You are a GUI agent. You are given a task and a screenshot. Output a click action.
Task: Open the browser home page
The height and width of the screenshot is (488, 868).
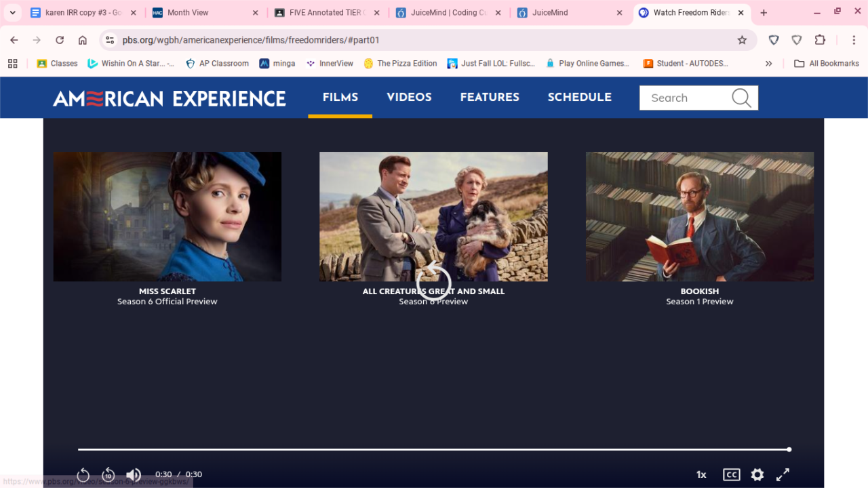(83, 40)
